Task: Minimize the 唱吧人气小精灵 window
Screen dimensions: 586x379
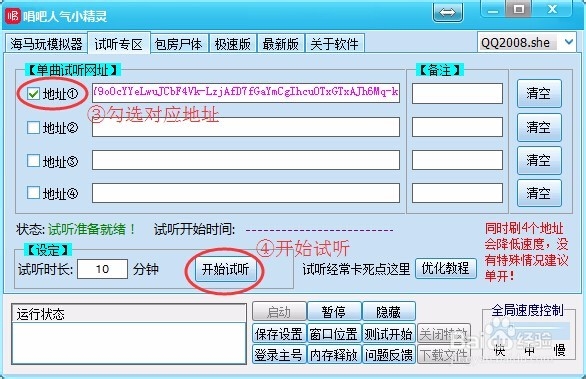Action: pos(493,10)
